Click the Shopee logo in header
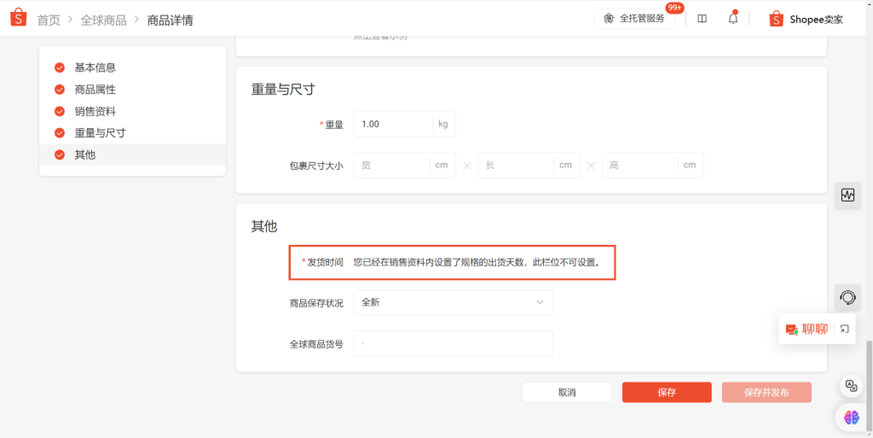Image resolution: width=873 pixels, height=438 pixels. coord(18,18)
